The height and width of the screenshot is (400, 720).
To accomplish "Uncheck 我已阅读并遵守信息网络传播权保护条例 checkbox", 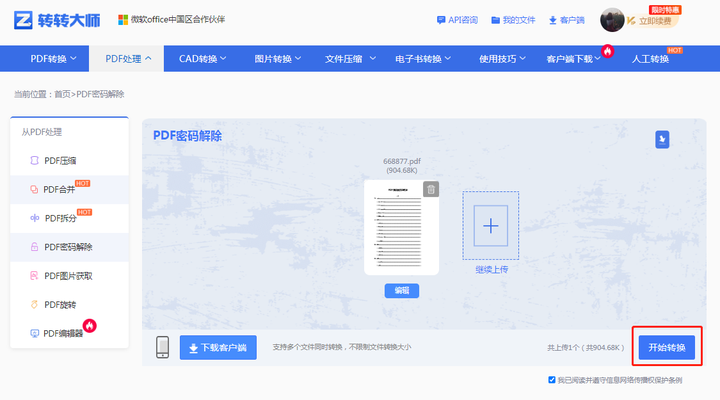I will pyautogui.click(x=551, y=380).
